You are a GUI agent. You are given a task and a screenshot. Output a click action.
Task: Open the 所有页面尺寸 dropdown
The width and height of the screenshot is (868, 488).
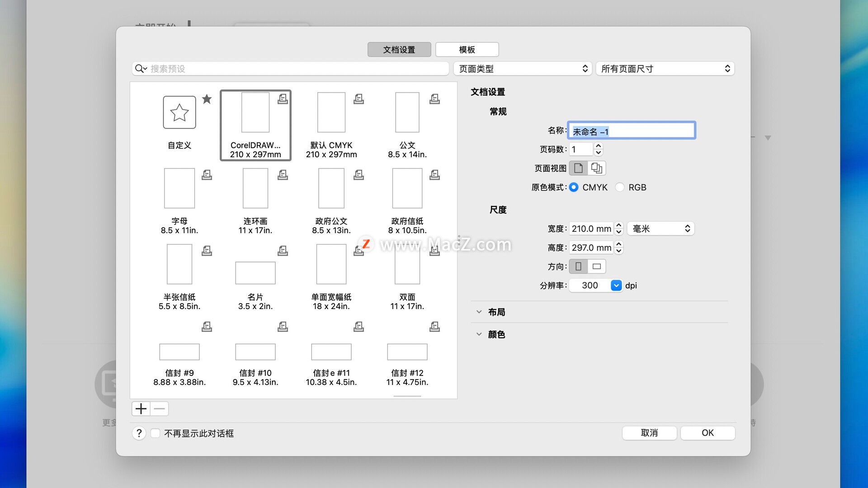(x=665, y=69)
